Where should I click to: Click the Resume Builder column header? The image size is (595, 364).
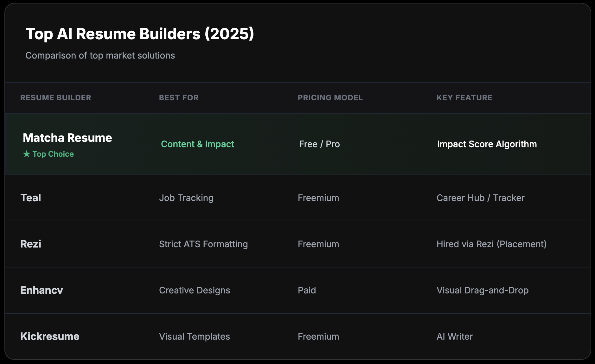(x=55, y=98)
